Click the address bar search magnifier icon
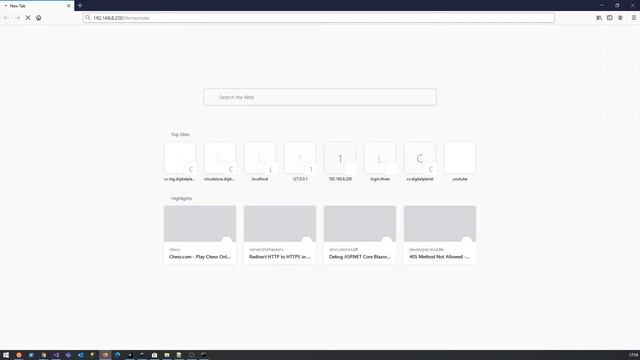Screen dimensions: 640x360 pyautogui.click(x=87, y=18)
